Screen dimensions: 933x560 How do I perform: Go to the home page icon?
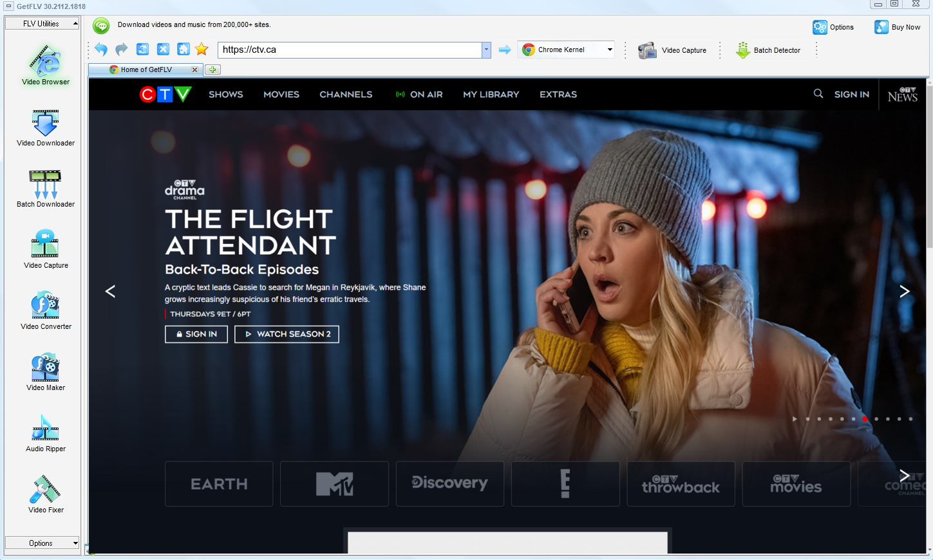[x=184, y=50]
